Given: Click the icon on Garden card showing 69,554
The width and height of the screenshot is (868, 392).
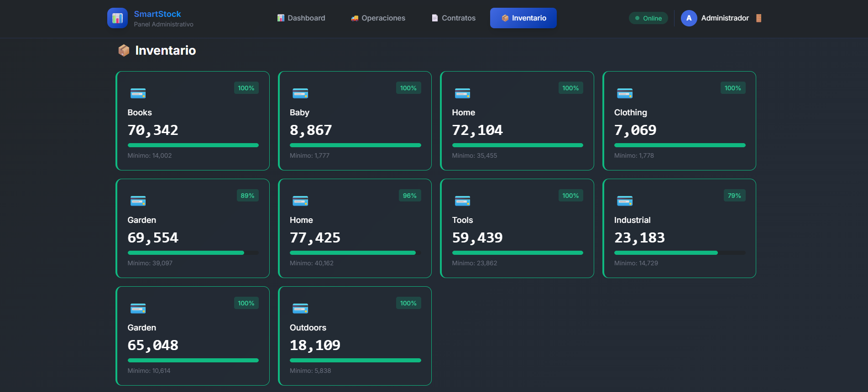Looking at the screenshot, I should pos(138,201).
